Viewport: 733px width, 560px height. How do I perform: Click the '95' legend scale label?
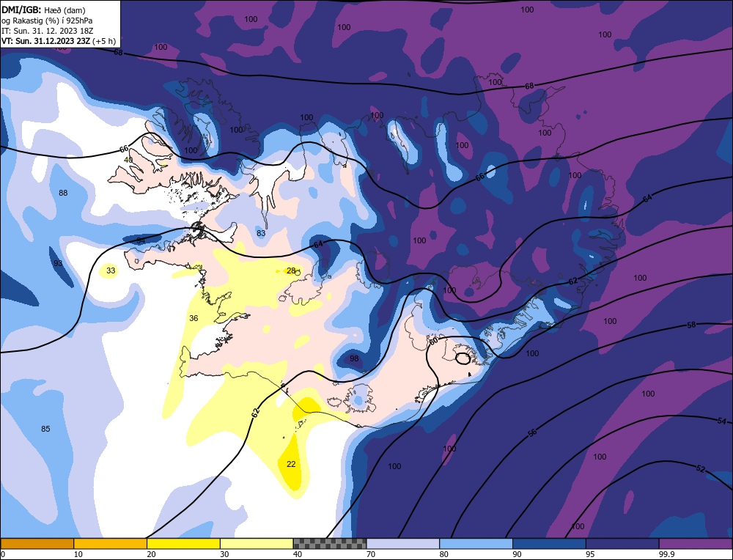pos(590,554)
